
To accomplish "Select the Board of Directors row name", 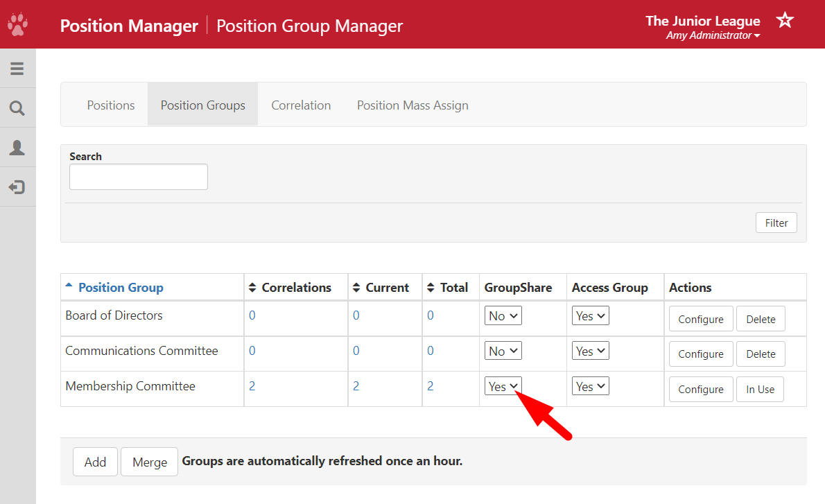I will click(x=114, y=315).
